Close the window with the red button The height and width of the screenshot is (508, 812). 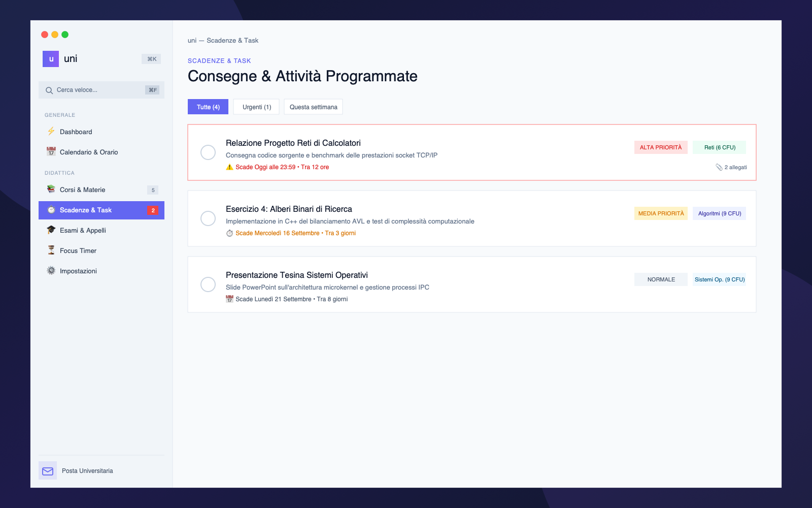[45, 35]
